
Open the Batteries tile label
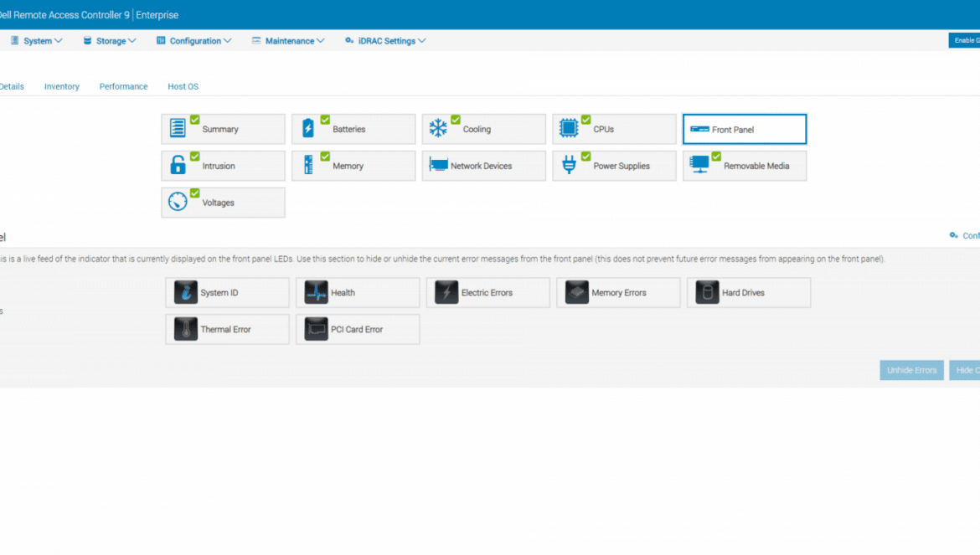[x=348, y=129]
